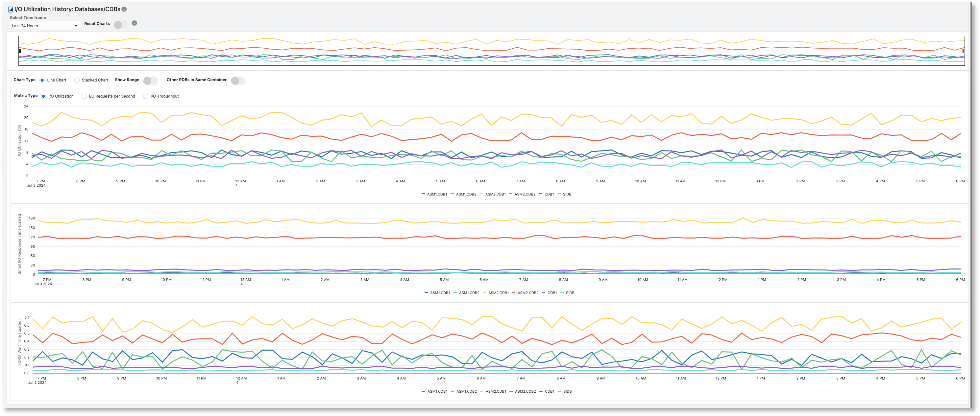Screen dimensions: 980x416
Task: Select the Stacked Chart option
Action: (77, 80)
